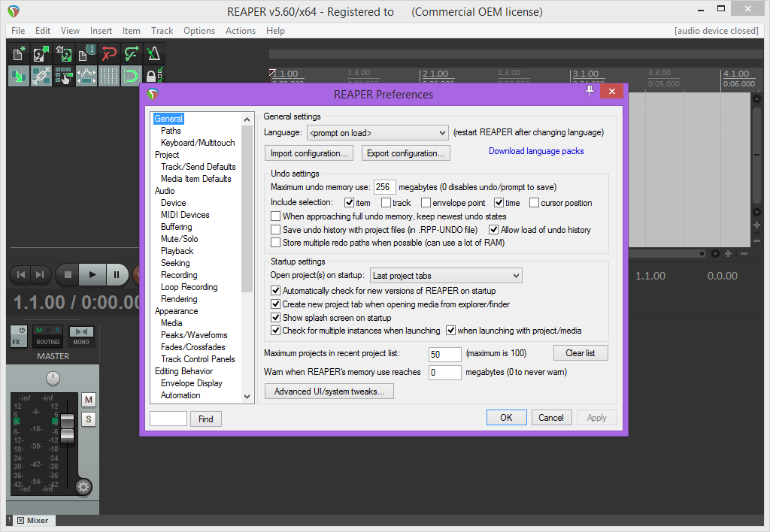This screenshot has width=770, height=532.
Task: Enable keep newest undo states checkbox
Action: point(275,216)
